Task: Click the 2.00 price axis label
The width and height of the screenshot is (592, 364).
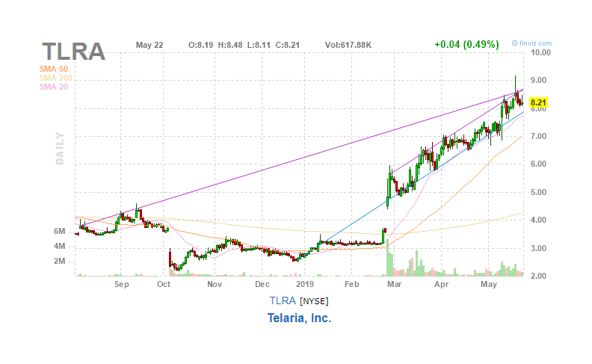Action: pos(538,276)
